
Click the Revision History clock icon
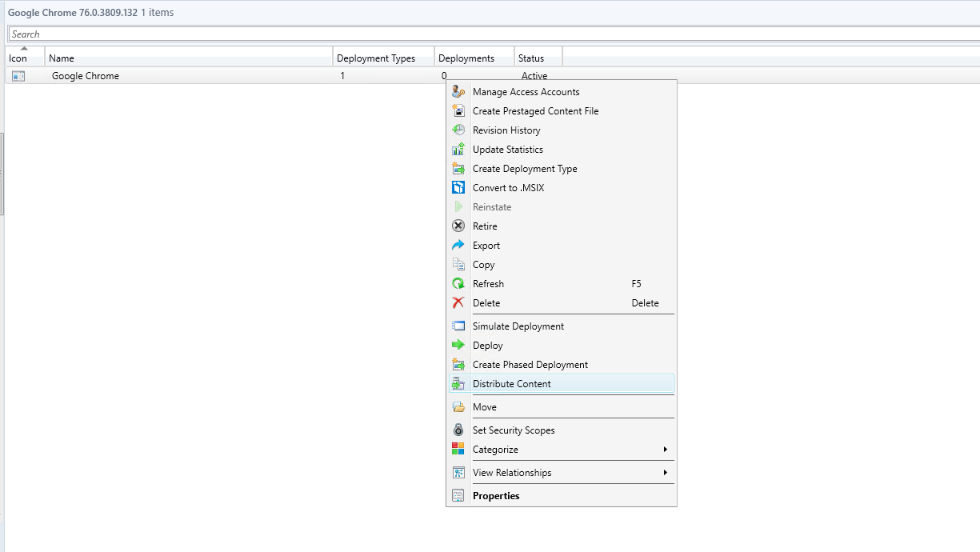[458, 130]
